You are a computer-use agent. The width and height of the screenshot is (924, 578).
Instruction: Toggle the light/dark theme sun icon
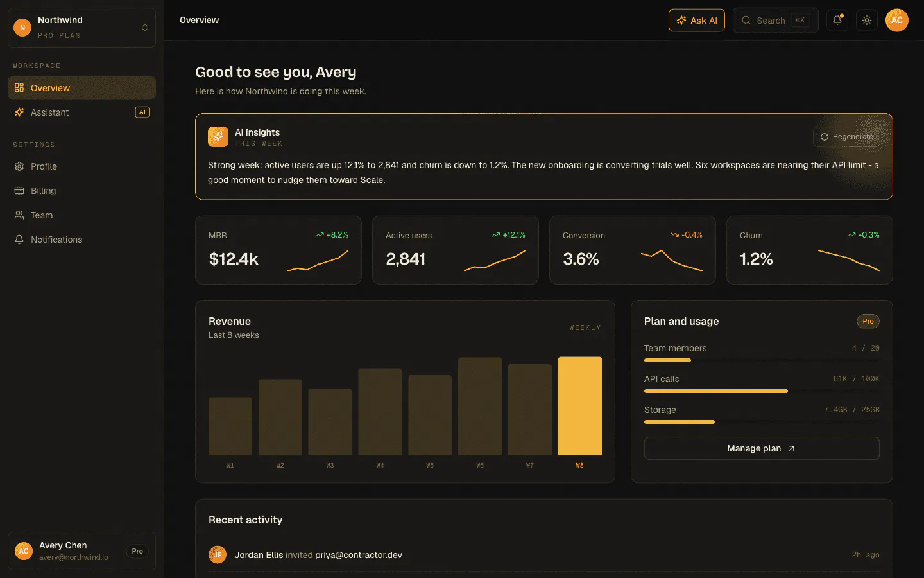867,21
